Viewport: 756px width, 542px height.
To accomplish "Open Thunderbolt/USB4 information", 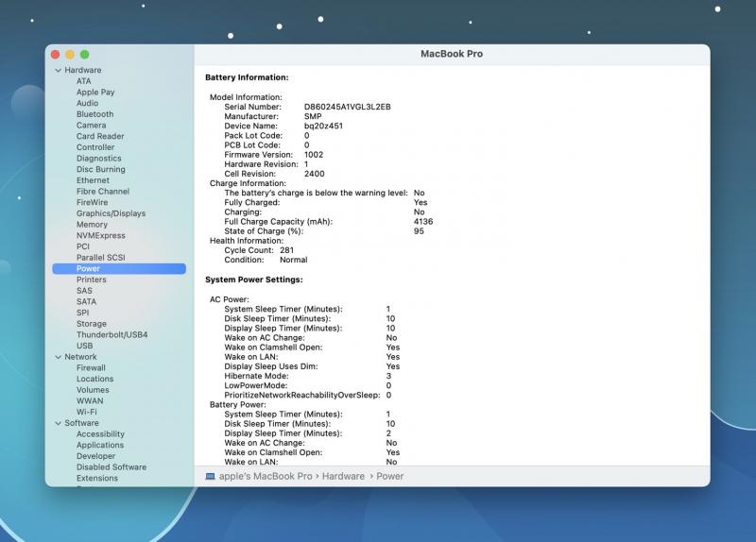I will 112,335.
